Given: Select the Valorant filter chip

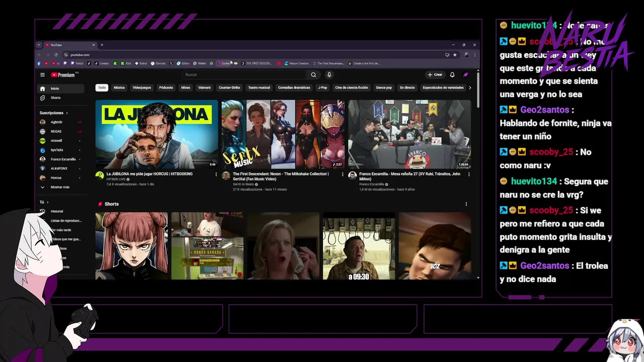Looking at the screenshot, I should (x=204, y=87).
